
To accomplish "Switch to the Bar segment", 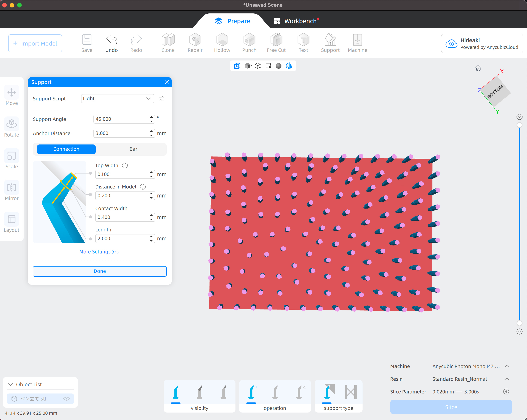I will pyautogui.click(x=133, y=149).
